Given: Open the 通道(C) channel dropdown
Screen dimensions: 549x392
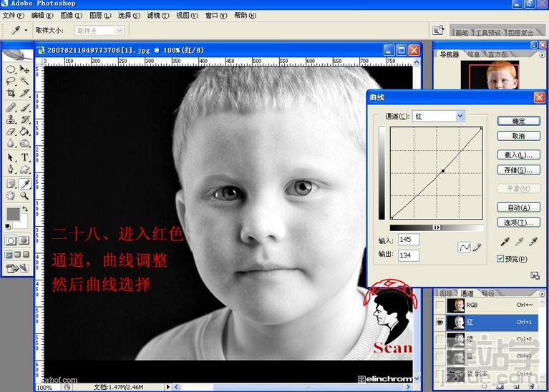Looking at the screenshot, I should [460, 116].
